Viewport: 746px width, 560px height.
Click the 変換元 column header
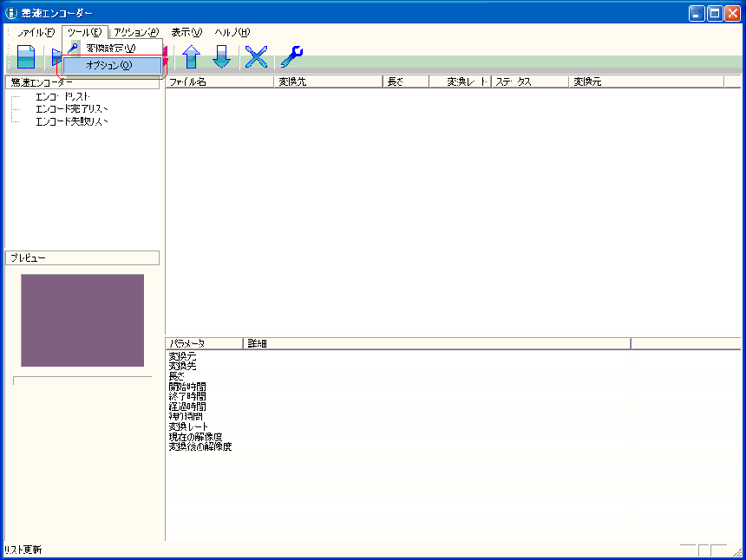point(646,81)
